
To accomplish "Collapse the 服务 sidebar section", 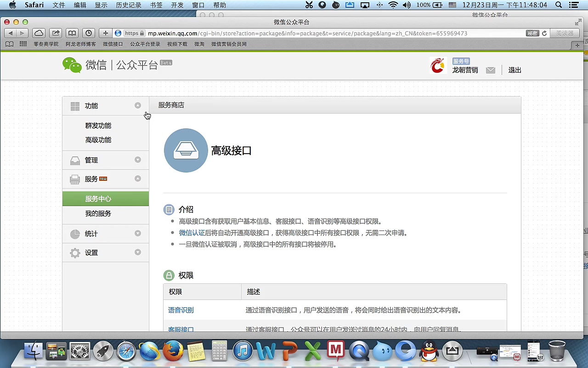I will coord(137,179).
